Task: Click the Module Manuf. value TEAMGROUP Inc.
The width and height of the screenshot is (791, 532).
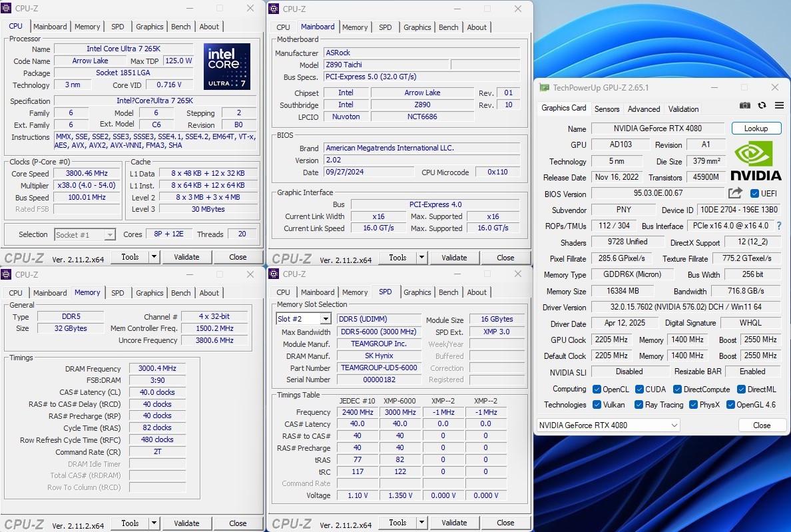Action: pyautogui.click(x=379, y=344)
